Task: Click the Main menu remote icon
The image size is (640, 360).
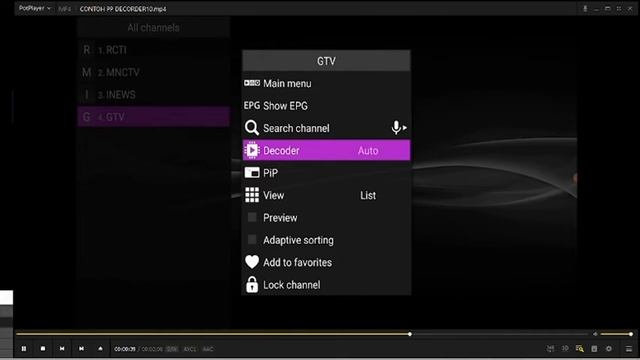Action: [252, 83]
